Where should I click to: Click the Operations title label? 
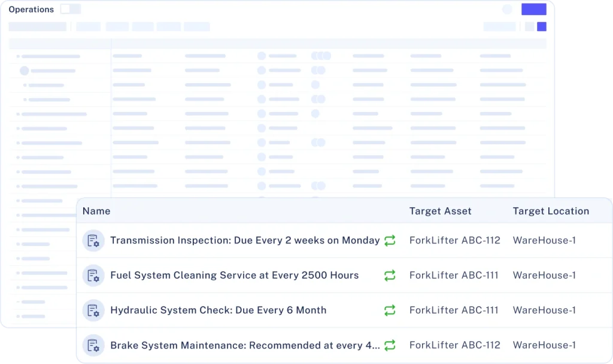tap(31, 10)
